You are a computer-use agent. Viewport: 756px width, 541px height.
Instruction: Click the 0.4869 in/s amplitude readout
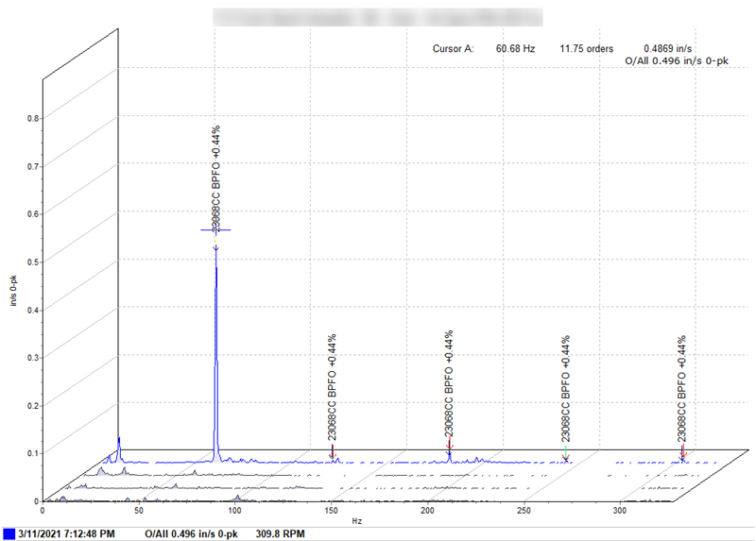pos(668,49)
